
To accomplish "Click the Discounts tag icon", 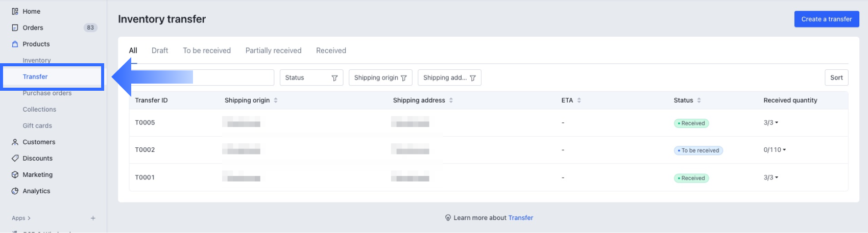I will [x=15, y=158].
